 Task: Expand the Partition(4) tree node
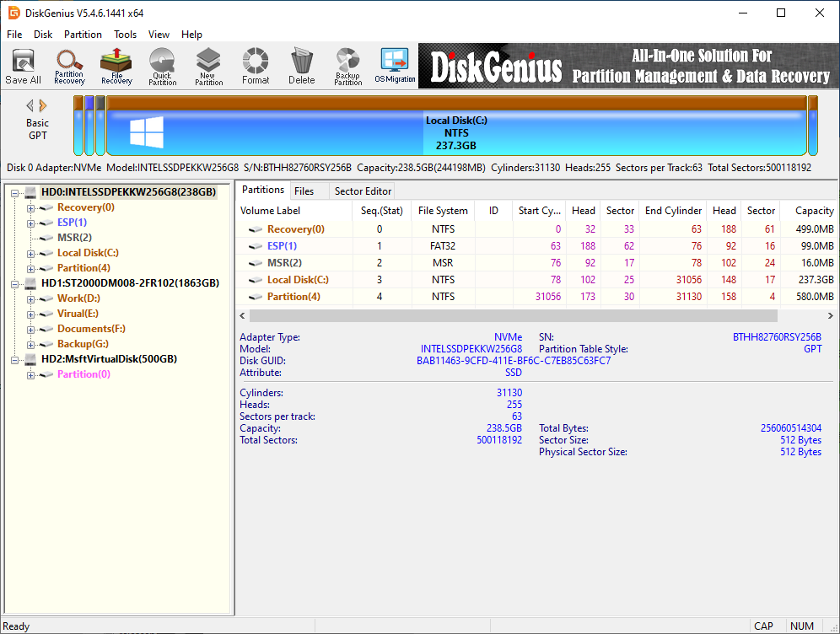(x=30, y=268)
